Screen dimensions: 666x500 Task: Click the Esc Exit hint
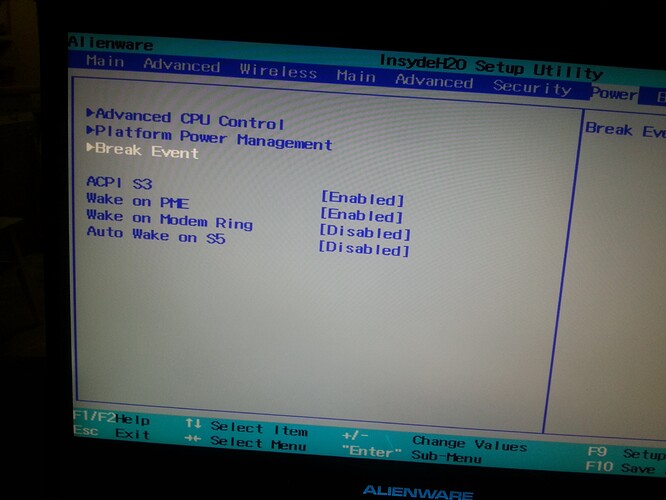tap(110, 435)
